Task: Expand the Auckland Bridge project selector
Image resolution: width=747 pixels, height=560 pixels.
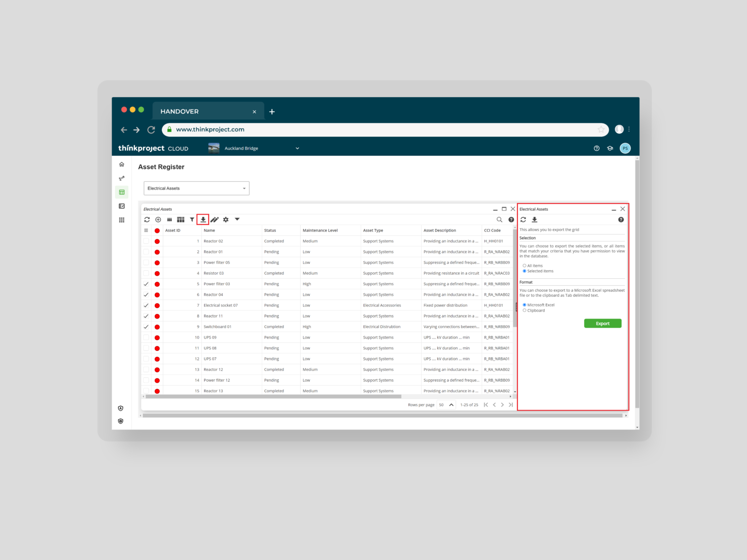Action: point(297,148)
